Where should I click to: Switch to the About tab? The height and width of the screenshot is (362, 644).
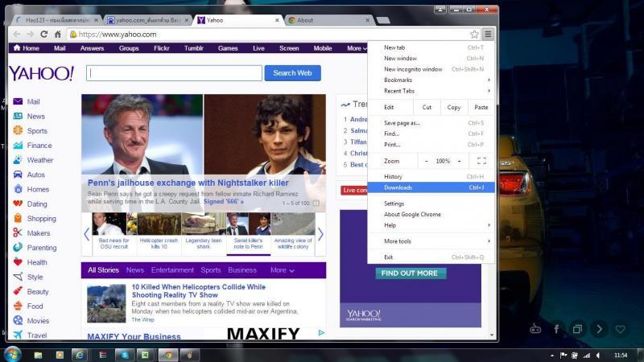(x=328, y=20)
